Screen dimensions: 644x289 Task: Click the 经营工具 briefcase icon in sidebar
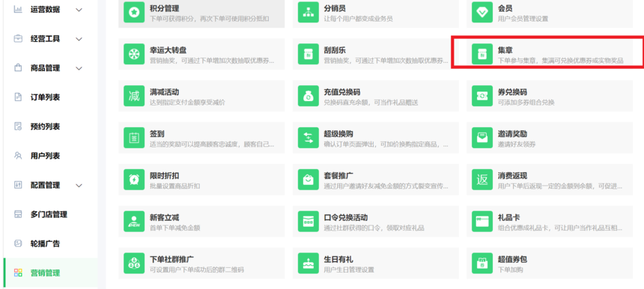pos(18,39)
